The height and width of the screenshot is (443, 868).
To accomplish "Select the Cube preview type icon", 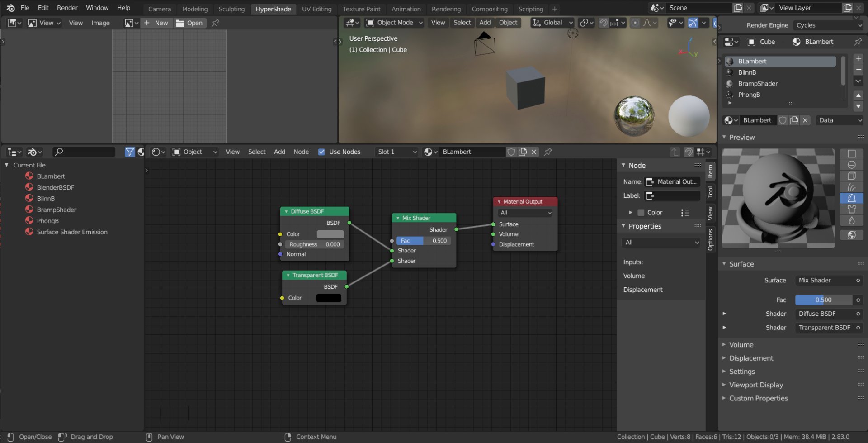I will [x=851, y=176].
